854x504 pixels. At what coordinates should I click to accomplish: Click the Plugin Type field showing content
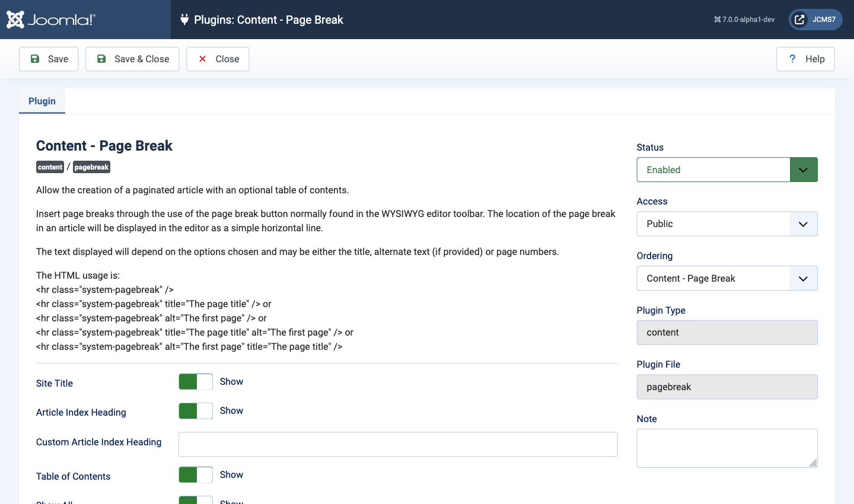click(727, 333)
